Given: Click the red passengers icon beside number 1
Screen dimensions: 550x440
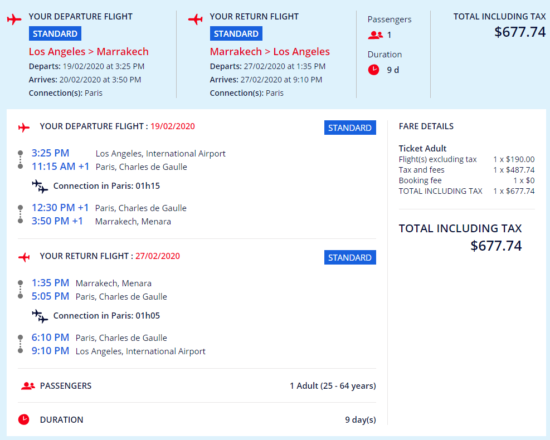Looking at the screenshot, I should pyautogui.click(x=375, y=35).
